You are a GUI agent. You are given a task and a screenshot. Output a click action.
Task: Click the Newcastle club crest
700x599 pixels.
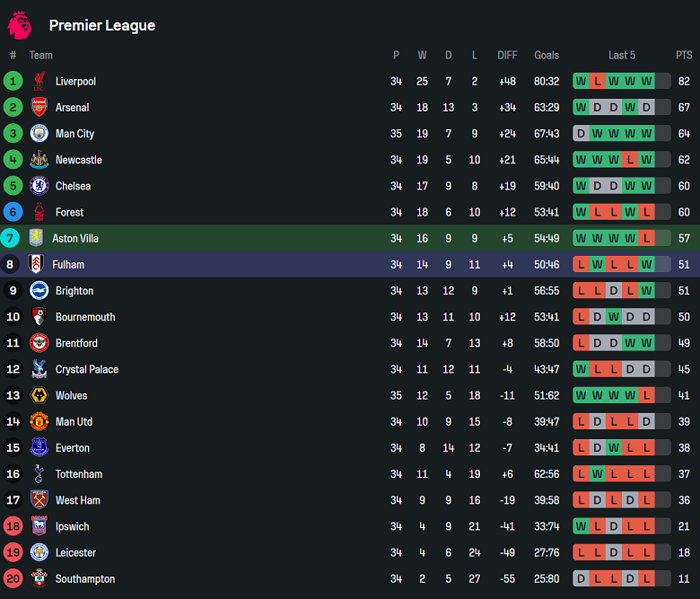[x=39, y=160]
